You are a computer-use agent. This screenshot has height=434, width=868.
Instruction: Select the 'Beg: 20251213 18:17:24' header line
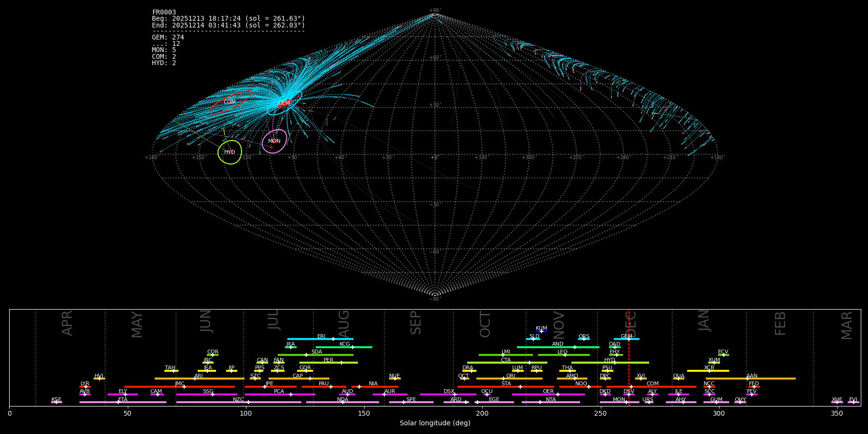(229, 18)
